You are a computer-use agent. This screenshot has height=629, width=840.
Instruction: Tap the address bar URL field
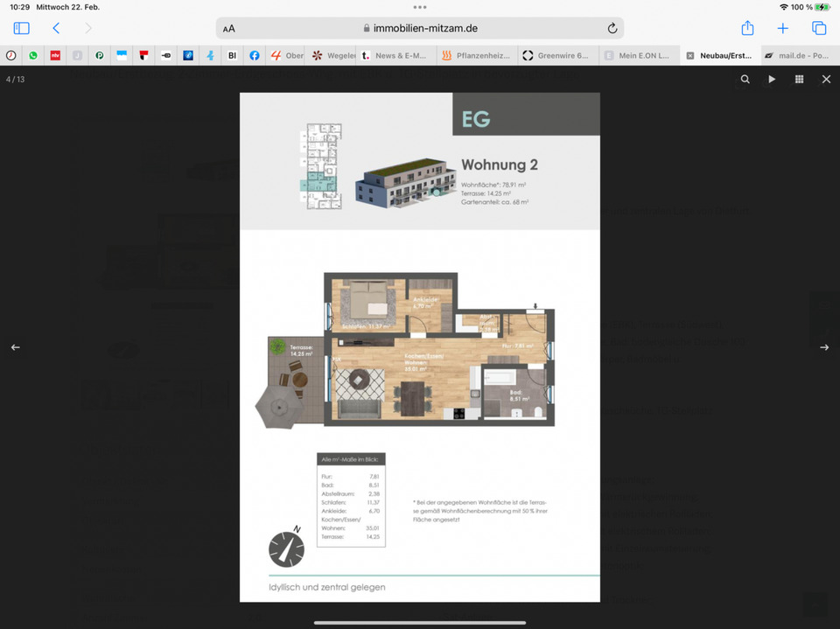[x=420, y=28]
